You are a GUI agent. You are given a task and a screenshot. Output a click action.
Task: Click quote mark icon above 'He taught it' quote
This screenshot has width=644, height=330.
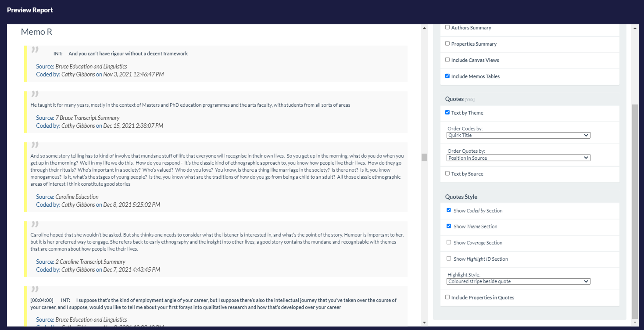35,94
